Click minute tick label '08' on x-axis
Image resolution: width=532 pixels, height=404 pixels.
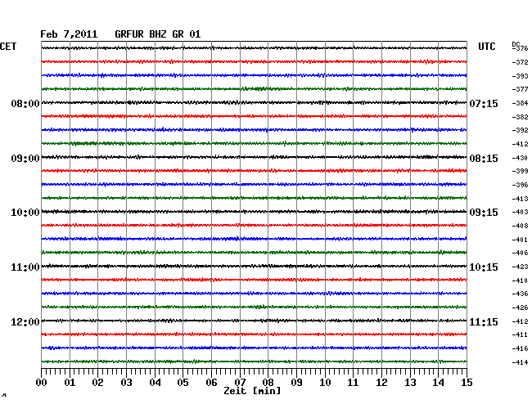pos(268,383)
